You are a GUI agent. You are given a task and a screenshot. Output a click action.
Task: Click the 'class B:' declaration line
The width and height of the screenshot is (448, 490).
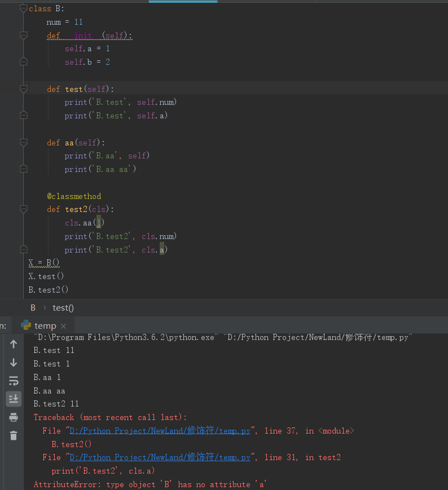47,9
